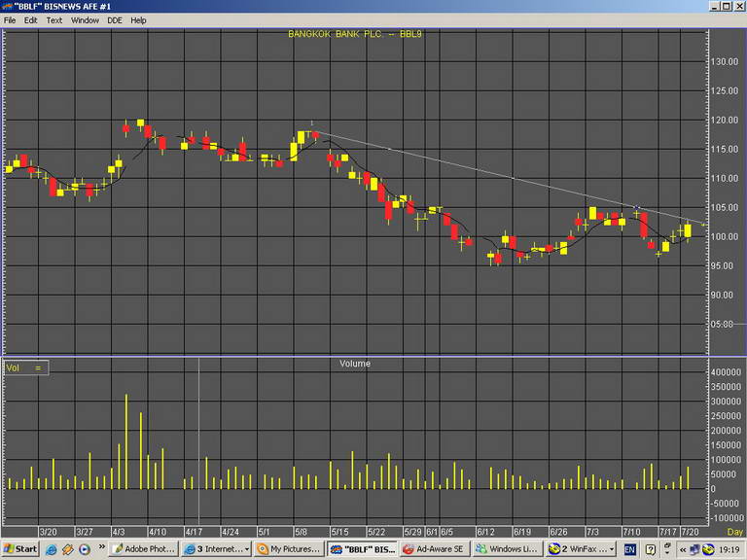Click the 4/3 date axis label
Screen dimensions: 747x560
pos(118,532)
